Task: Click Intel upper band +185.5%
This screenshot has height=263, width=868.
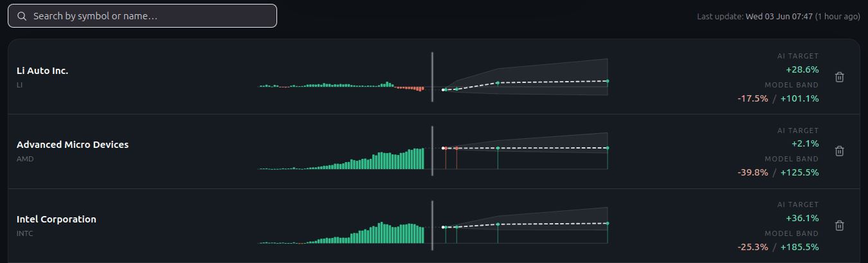Action: coord(799,247)
